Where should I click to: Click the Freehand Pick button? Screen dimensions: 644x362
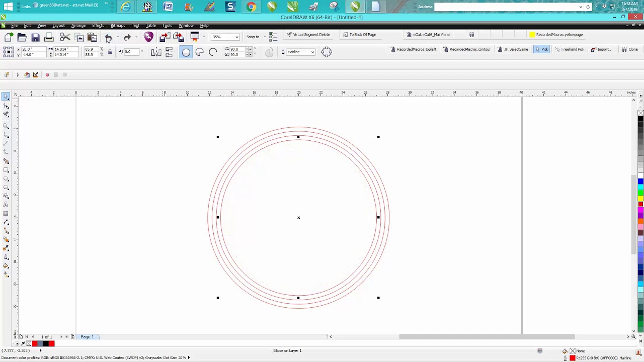[x=570, y=49]
